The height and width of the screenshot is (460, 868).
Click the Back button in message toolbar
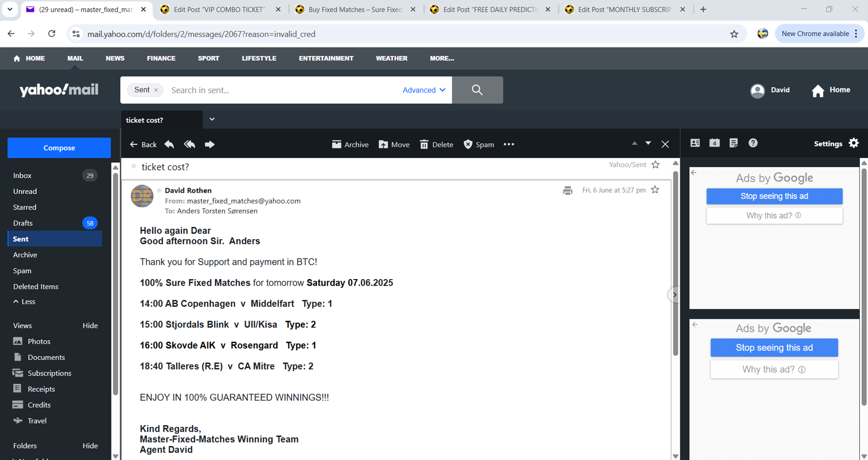click(143, 144)
